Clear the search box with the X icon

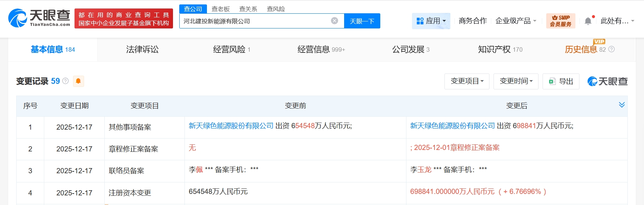(335, 21)
